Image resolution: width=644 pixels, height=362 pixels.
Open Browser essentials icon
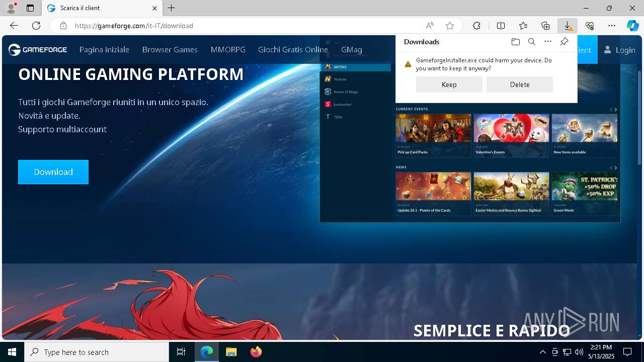[x=590, y=26]
